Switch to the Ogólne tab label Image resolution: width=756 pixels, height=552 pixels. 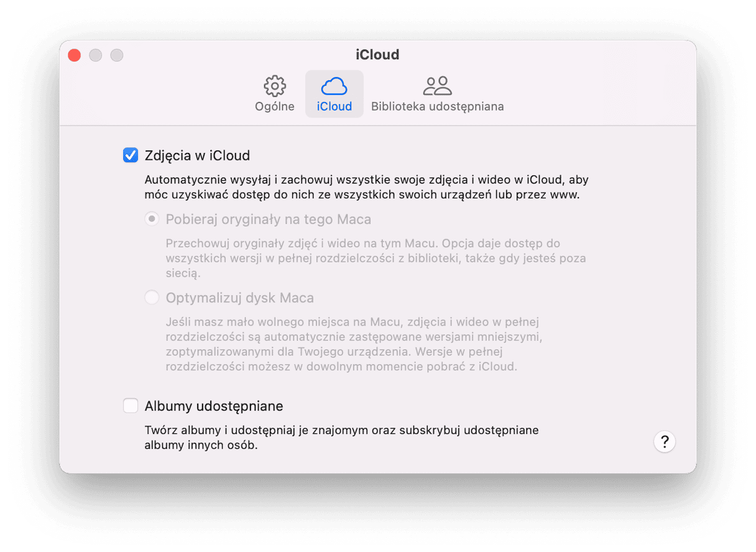(275, 106)
